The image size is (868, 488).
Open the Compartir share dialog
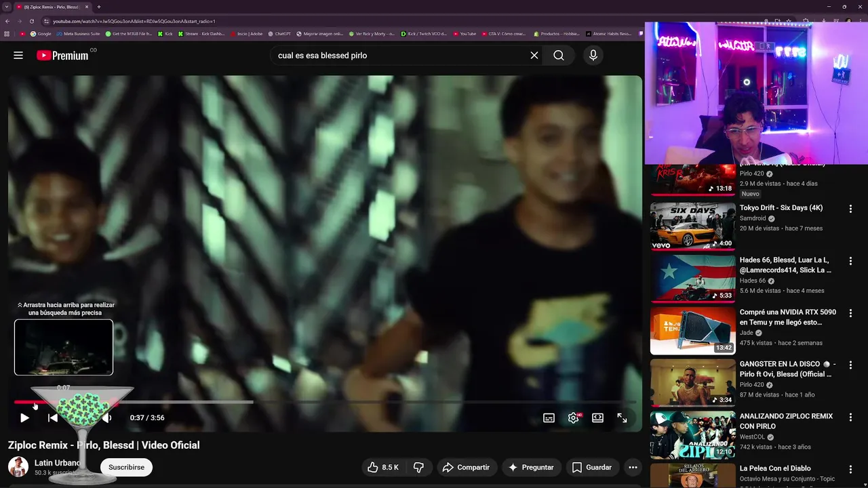coord(466,467)
